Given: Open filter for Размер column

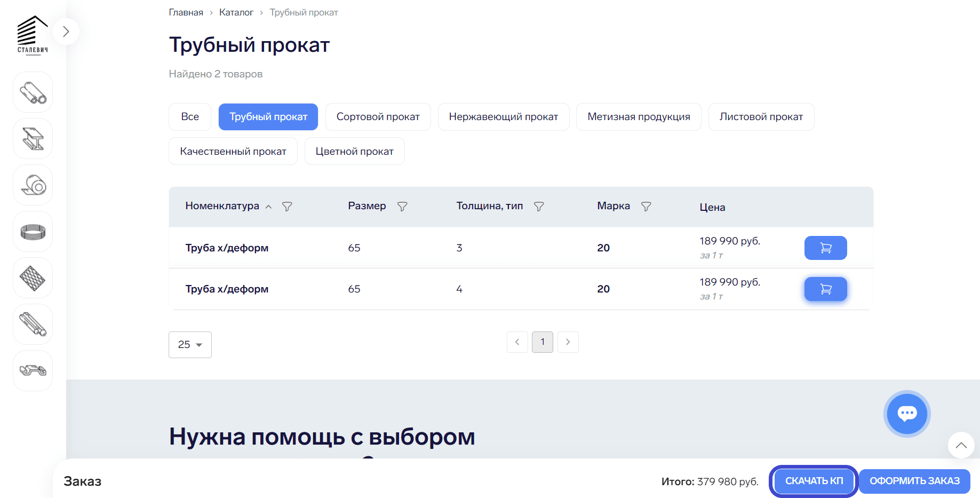Looking at the screenshot, I should click(402, 207).
